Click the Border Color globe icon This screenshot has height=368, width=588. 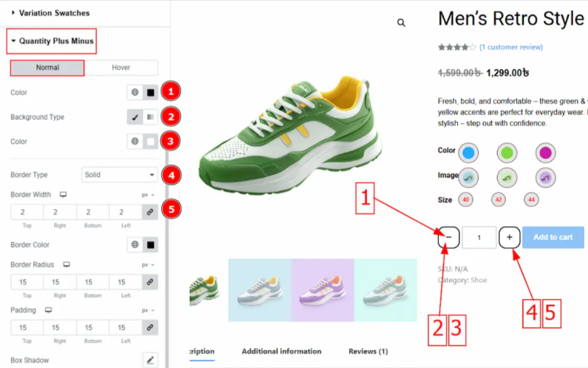(x=135, y=245)
